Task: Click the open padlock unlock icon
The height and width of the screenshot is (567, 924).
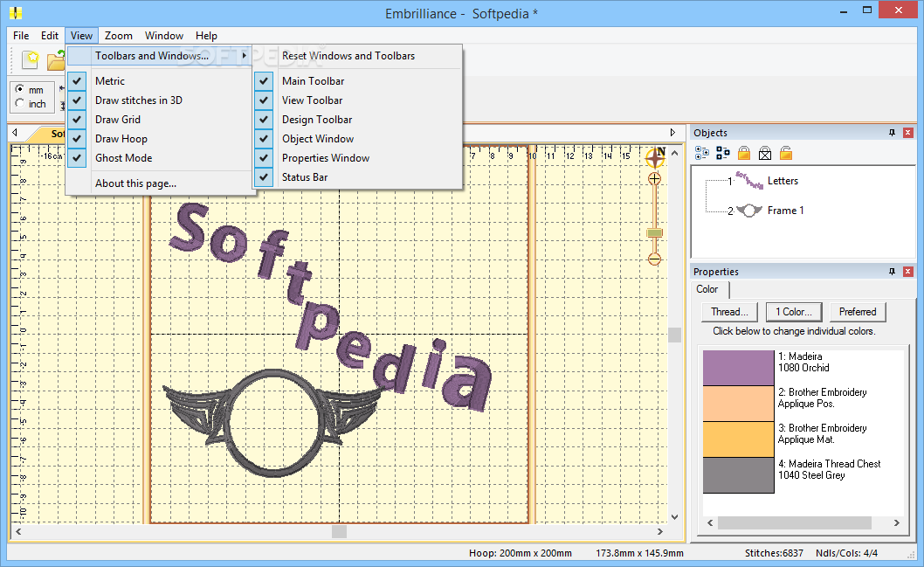Action: pos(785,153)
